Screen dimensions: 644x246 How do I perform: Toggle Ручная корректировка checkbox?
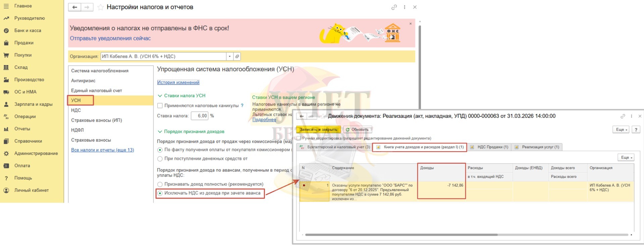(299, 138)
